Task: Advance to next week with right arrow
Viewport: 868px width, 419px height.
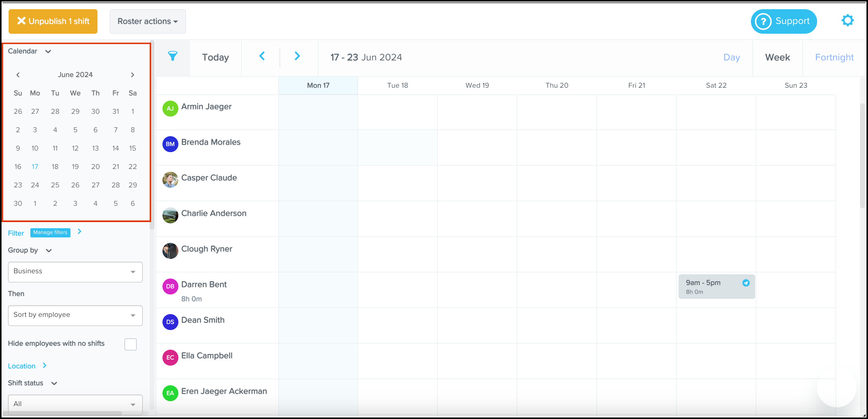Action: [297, 56]
